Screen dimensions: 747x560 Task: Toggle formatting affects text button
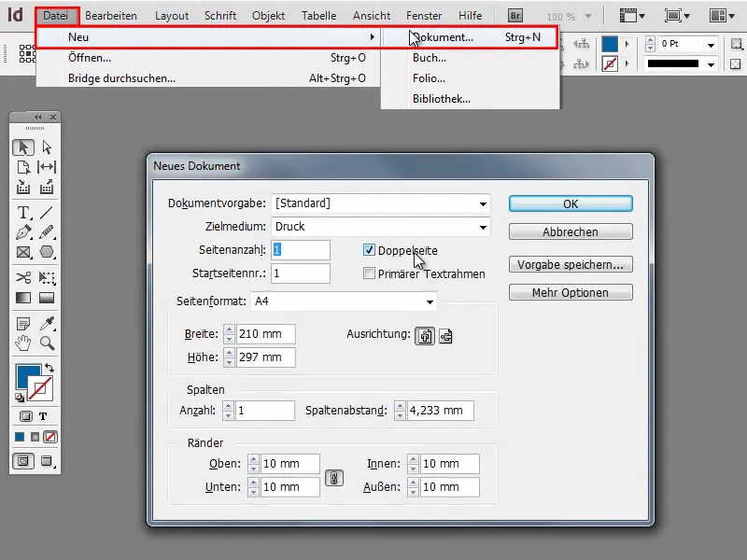point(43,416)
